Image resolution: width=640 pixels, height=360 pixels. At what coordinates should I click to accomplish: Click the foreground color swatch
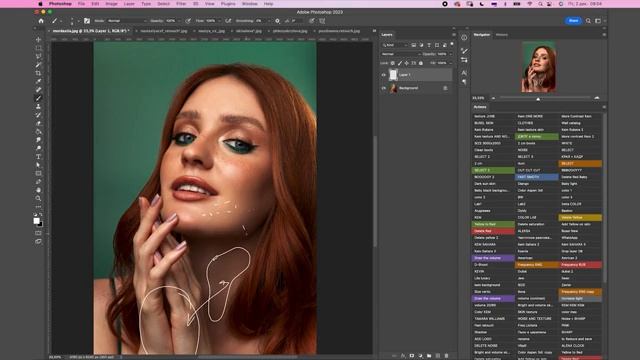point(36,221)
